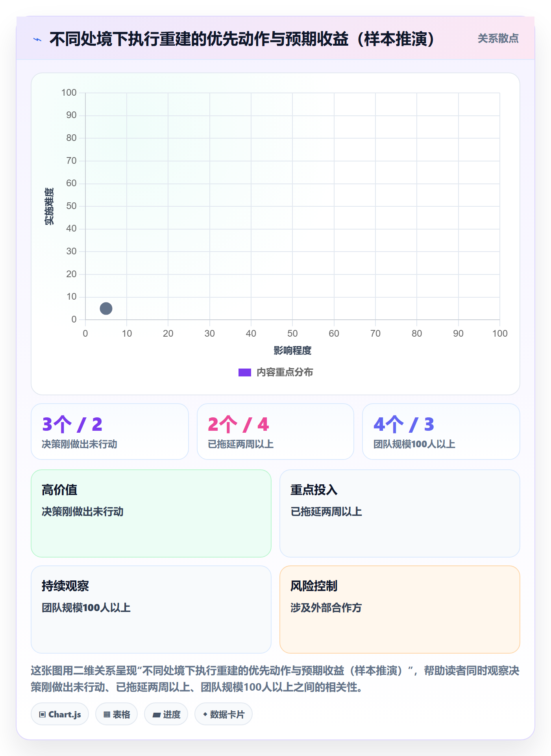Select the scatter data point on chart
The image size is (551, 756).
(x=106, y=308)
